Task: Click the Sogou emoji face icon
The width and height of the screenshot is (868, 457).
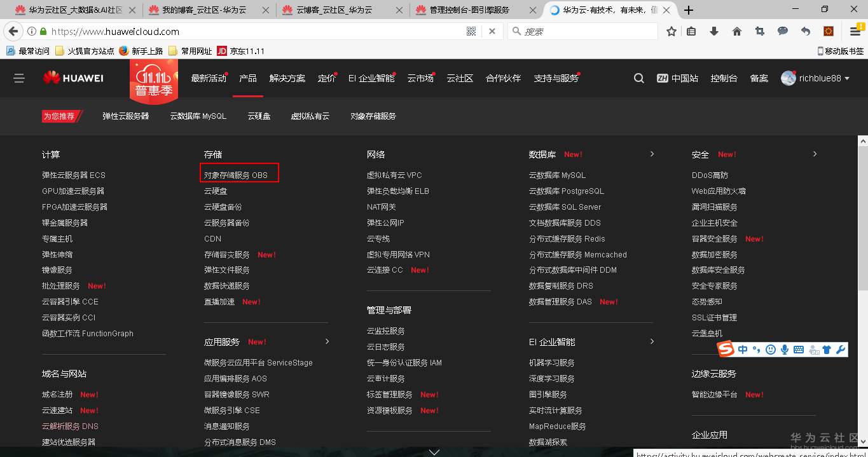Action: pos(770,348)
